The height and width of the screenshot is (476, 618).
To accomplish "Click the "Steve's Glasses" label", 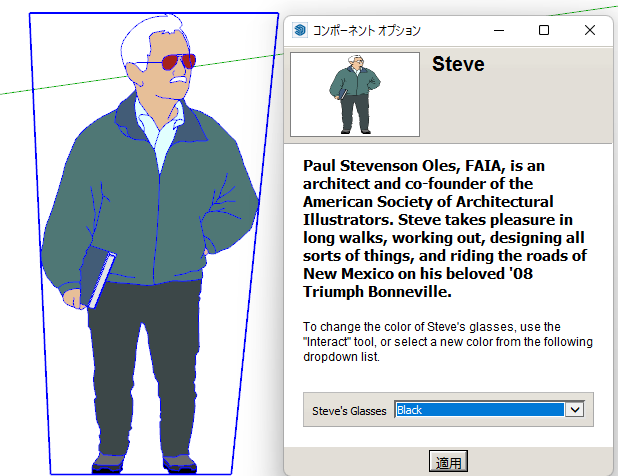I will click(349, 410).
